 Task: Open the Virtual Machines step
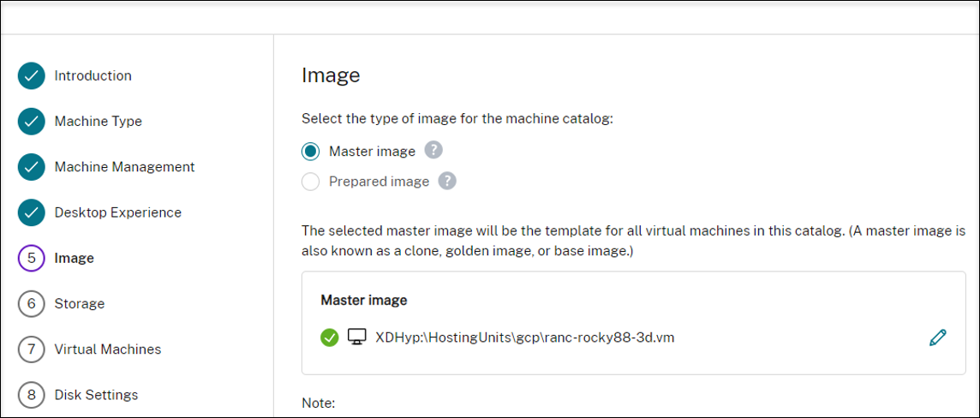(108, 349)
